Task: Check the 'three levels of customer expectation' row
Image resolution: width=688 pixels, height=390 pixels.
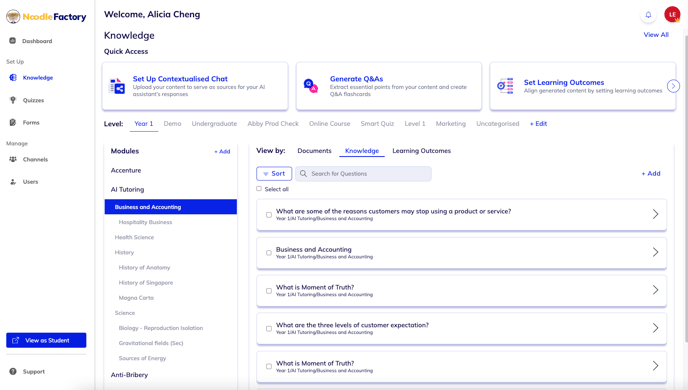Action: pyautogui.click(x=269, y=329)
